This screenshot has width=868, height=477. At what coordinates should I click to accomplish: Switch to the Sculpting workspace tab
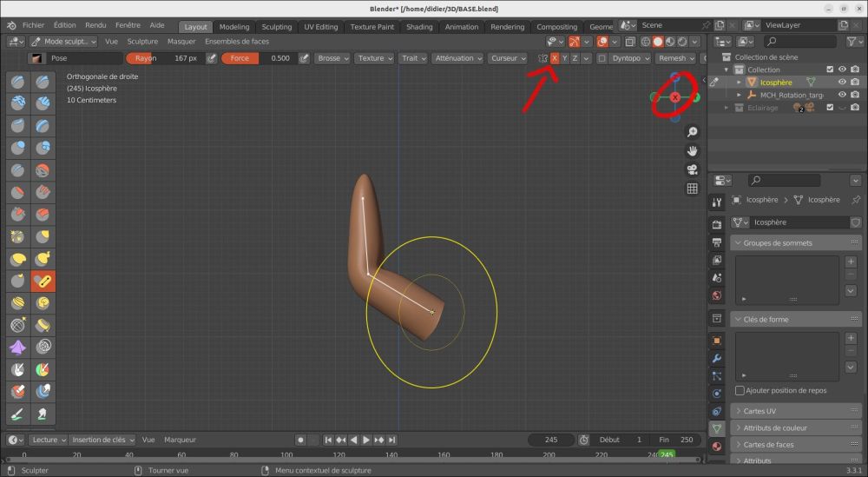(277, 27)
